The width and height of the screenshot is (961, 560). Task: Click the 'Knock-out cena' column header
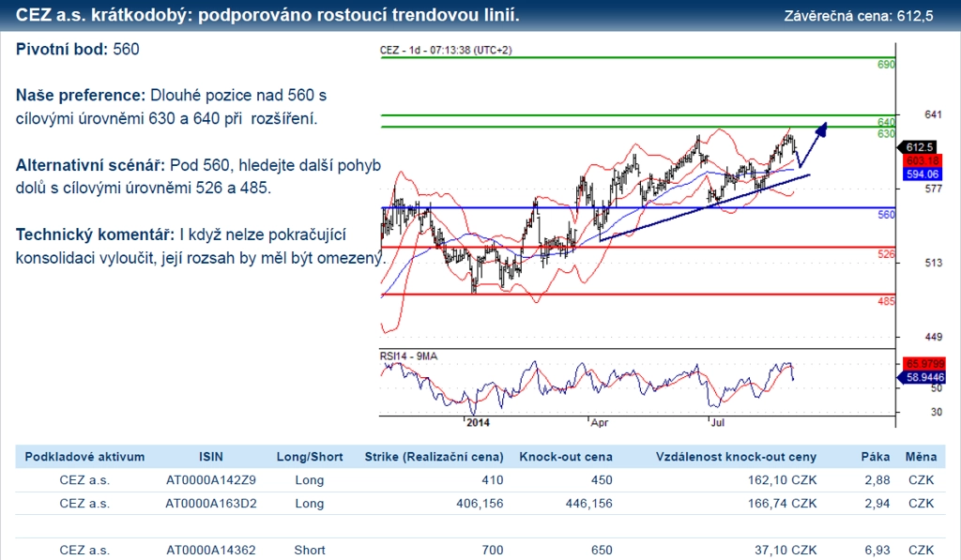[566, 457]
